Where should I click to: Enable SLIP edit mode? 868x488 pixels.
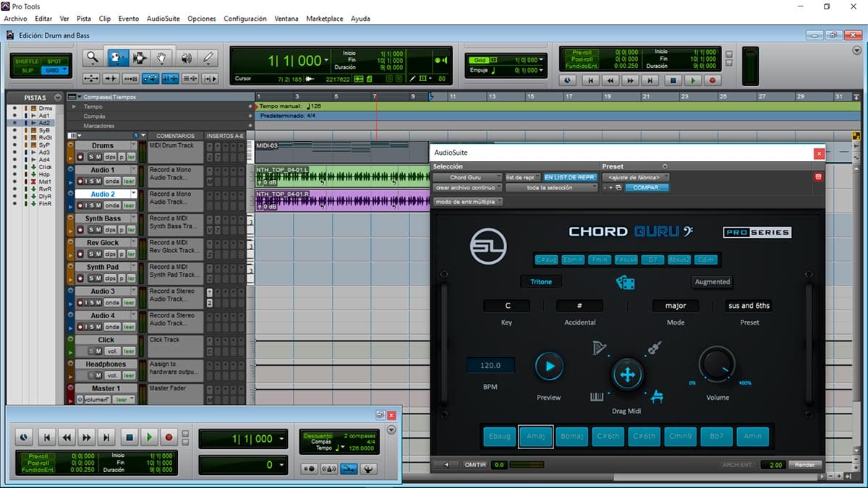[27, 70]
